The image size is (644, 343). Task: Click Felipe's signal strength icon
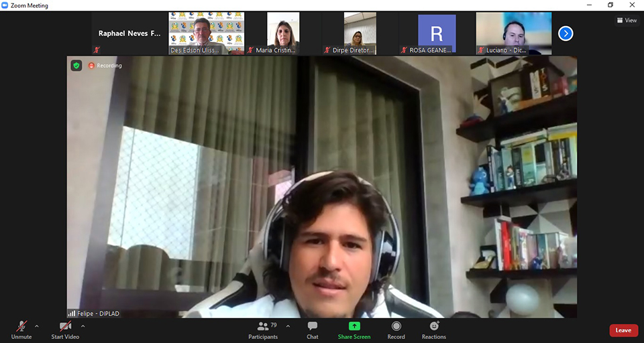72,313
